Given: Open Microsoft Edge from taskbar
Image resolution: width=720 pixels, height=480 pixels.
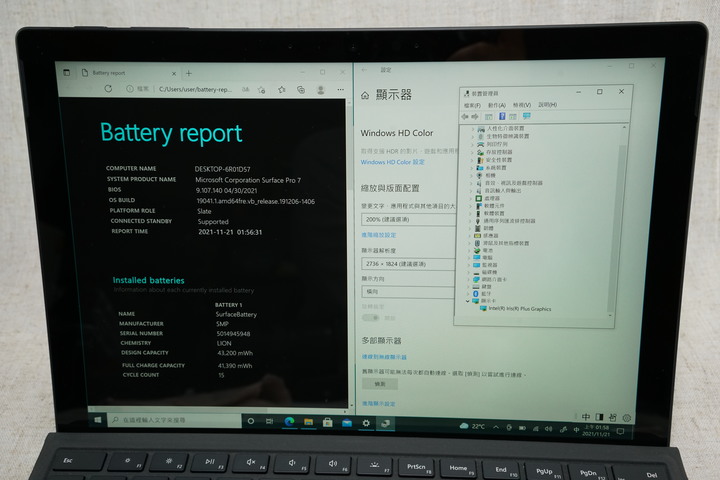Looking at the screenshot, I should (289, 421).
